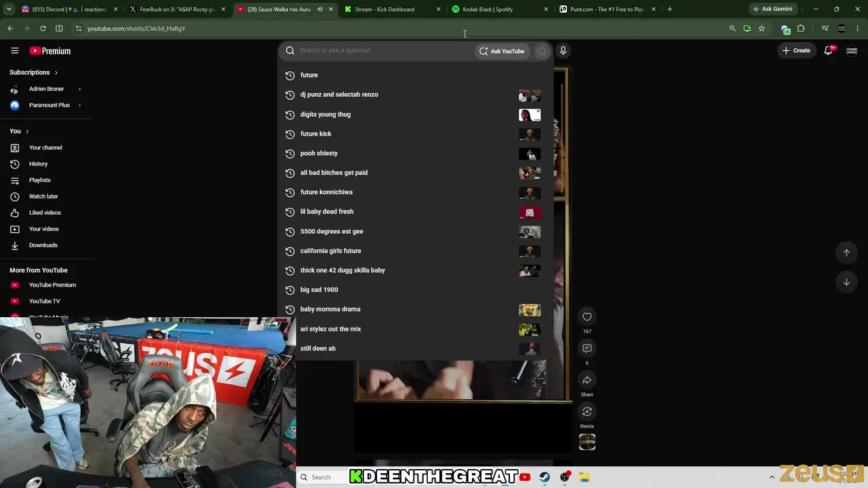Remix this Short
Viewport: 868px width, 488px height.
[587, 411]
